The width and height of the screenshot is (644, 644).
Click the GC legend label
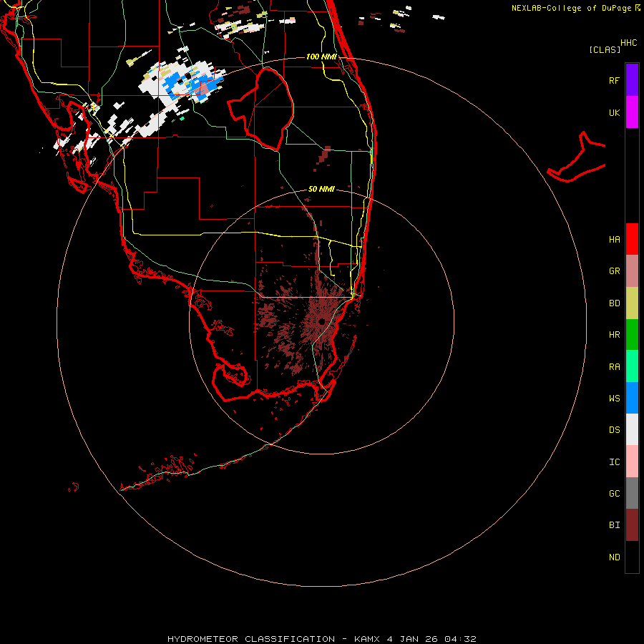(x=614, y=494)
